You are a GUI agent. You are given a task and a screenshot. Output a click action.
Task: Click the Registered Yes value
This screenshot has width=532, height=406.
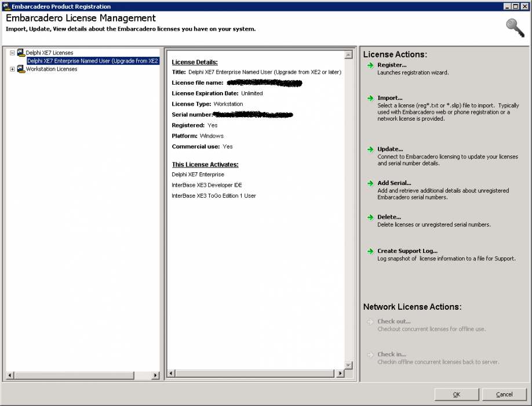[212, 125]
